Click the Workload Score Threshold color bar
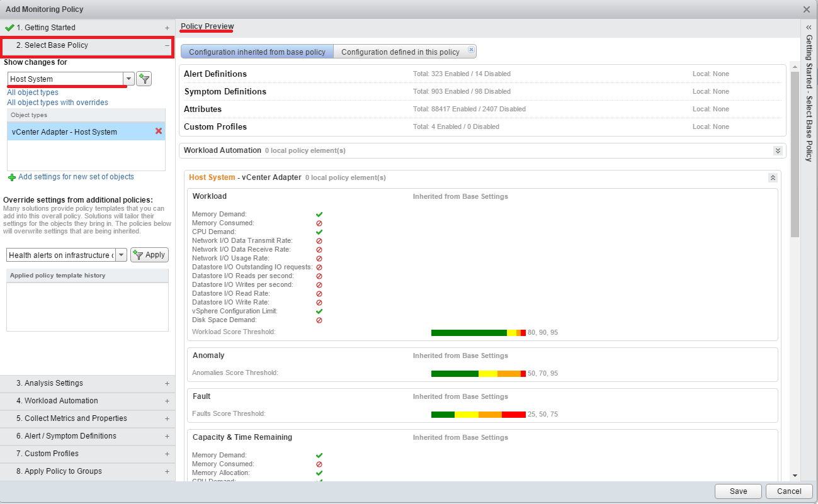The width and height of the screenshot is (818, 504). pyautogui.click(x=478, y=332)
